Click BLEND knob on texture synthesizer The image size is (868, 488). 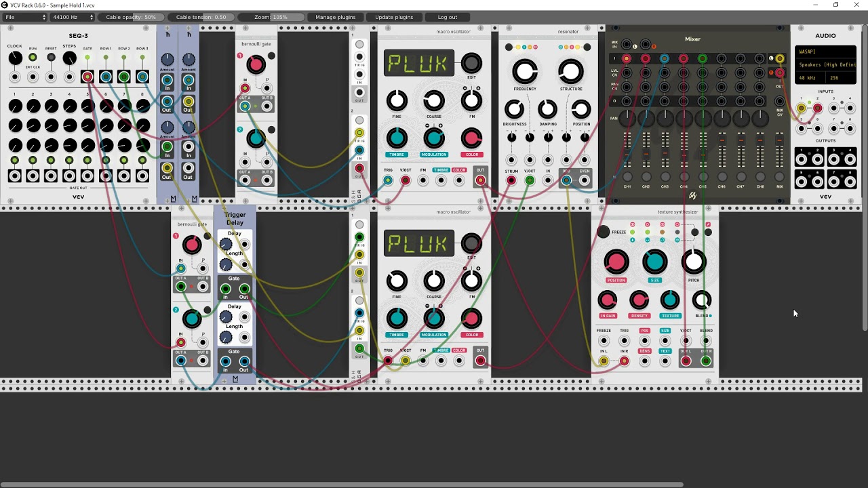(702, 300)
